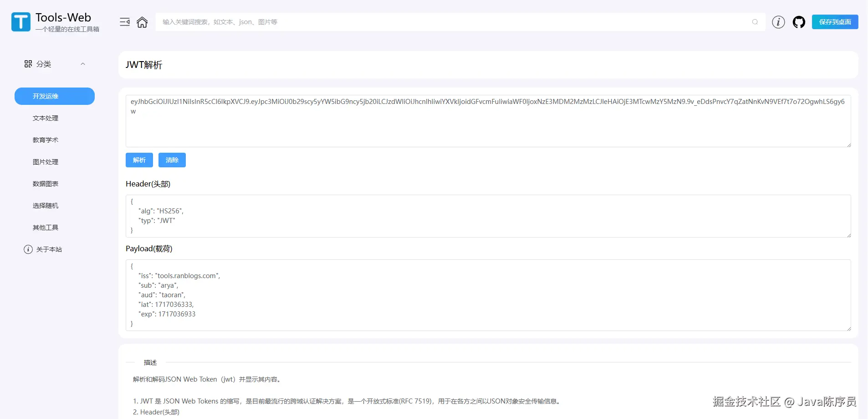
Task: Click the 解析 button
Action: (139, 160)
